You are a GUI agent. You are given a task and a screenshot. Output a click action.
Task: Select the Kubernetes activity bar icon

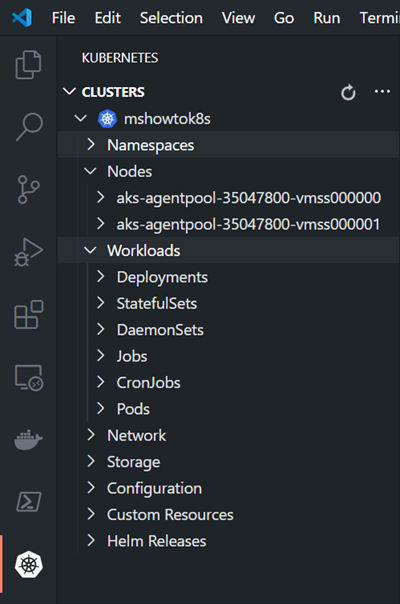[29, 565]
